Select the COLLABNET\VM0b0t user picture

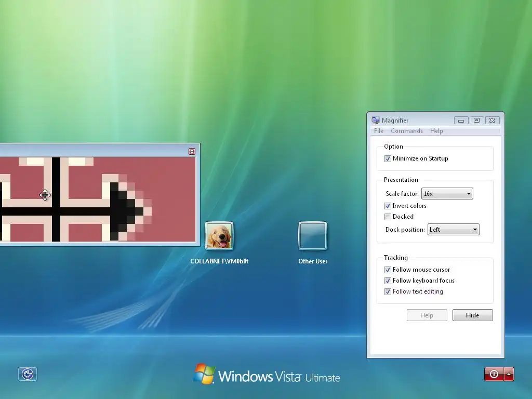[219, 236]
